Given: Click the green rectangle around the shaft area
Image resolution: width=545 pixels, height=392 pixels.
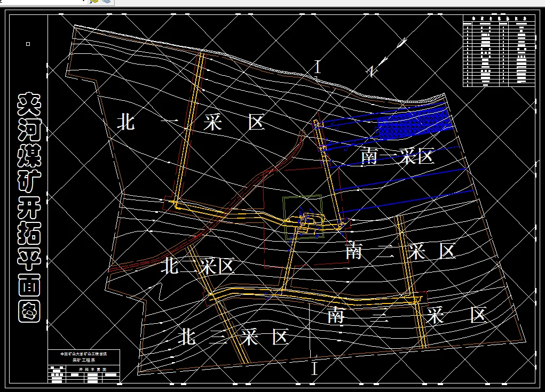Looking at the screenshot, I should (x=303, y=218).
